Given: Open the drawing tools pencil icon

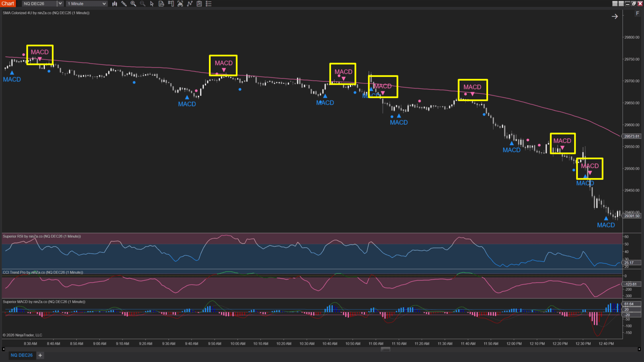Looking at the screenshot, I should (124, 4).
